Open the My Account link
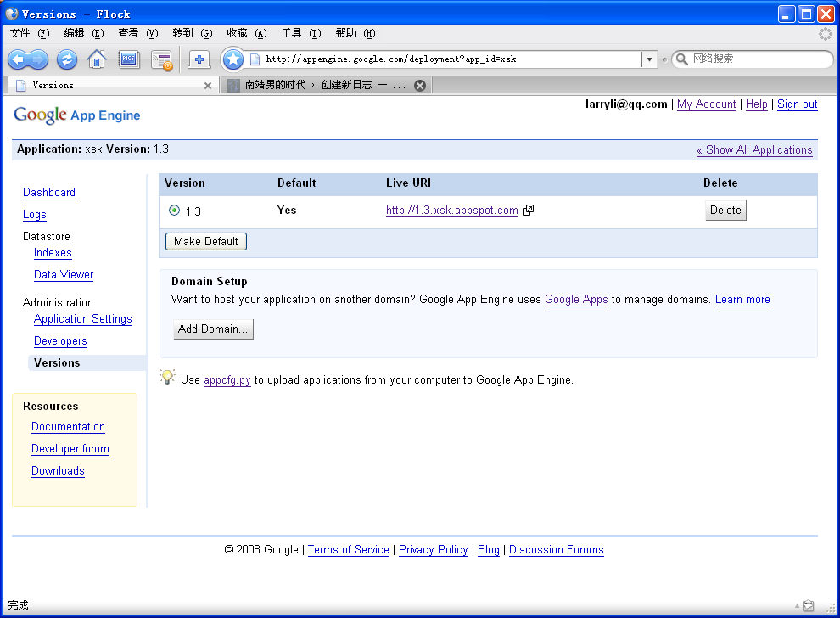The image size is (840, 618). 706,104
